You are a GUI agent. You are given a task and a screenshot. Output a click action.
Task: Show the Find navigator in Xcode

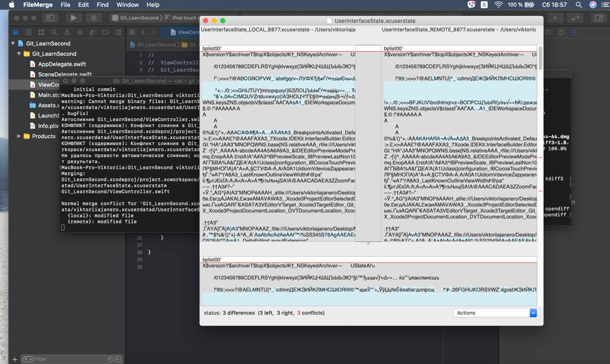[54, 32]
